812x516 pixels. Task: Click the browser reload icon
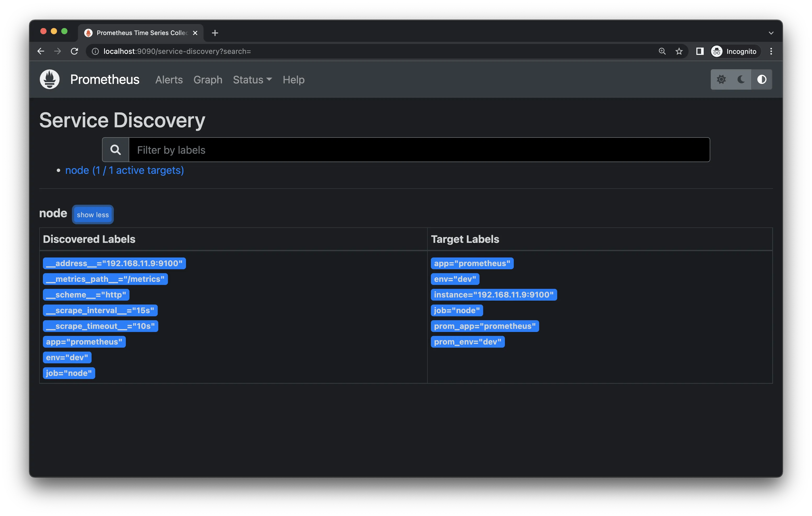tap(75, 51)
